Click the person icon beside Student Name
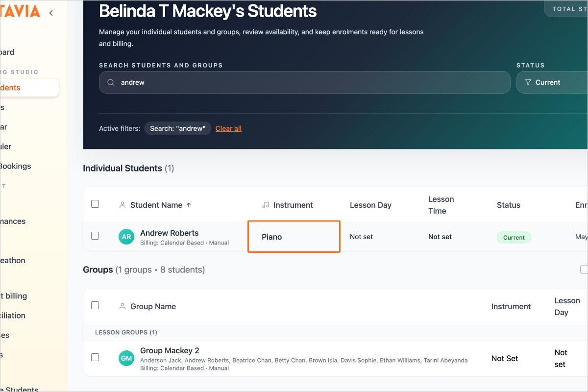Image resolution: width=588 pixels, height=392 pixels. (122, 205)
